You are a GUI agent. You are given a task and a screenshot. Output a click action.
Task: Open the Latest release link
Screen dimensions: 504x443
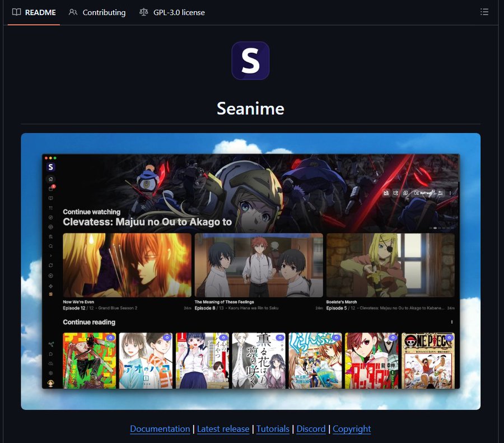coord(223,428)
